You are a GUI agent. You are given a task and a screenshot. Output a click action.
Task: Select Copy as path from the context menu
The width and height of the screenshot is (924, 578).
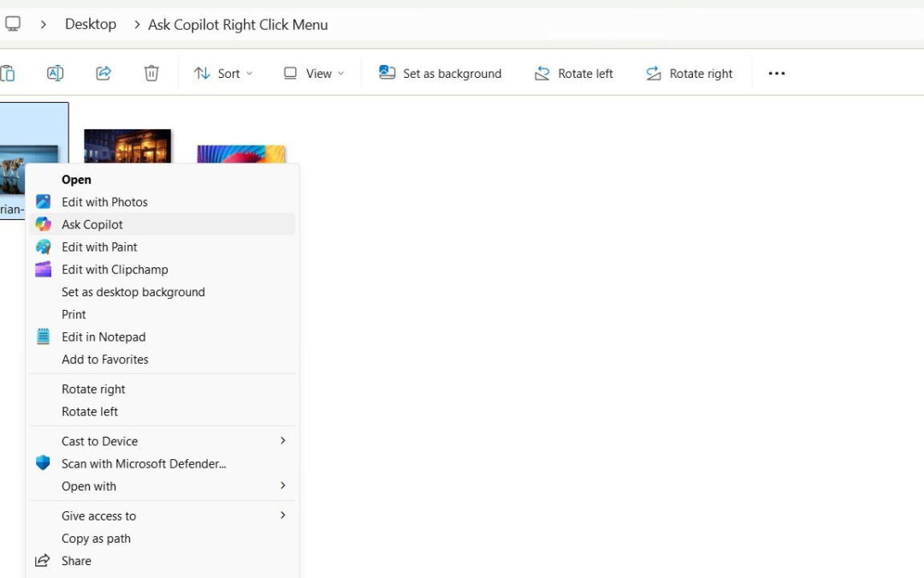coord(96,538)
